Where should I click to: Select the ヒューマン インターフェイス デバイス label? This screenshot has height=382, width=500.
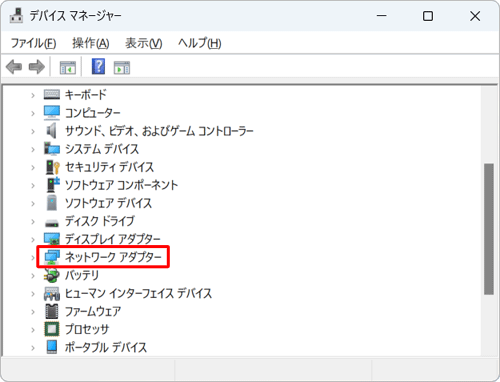point(138,293)
